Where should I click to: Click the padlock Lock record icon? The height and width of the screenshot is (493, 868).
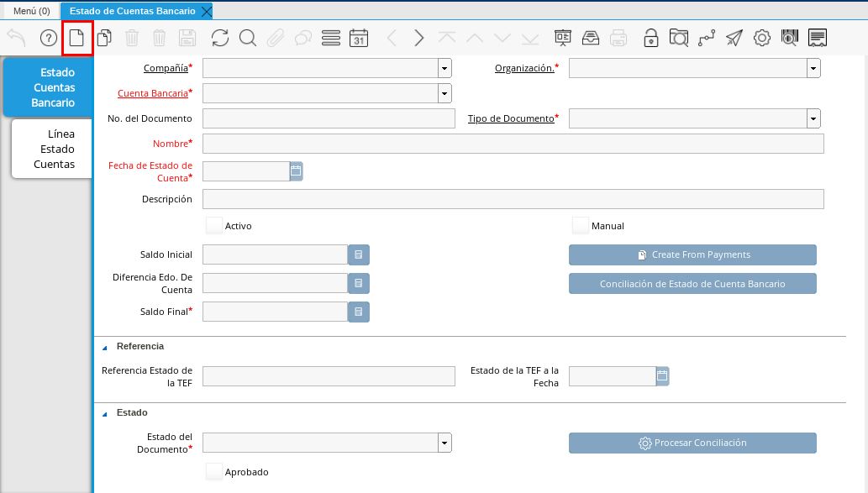pos(651,38)
